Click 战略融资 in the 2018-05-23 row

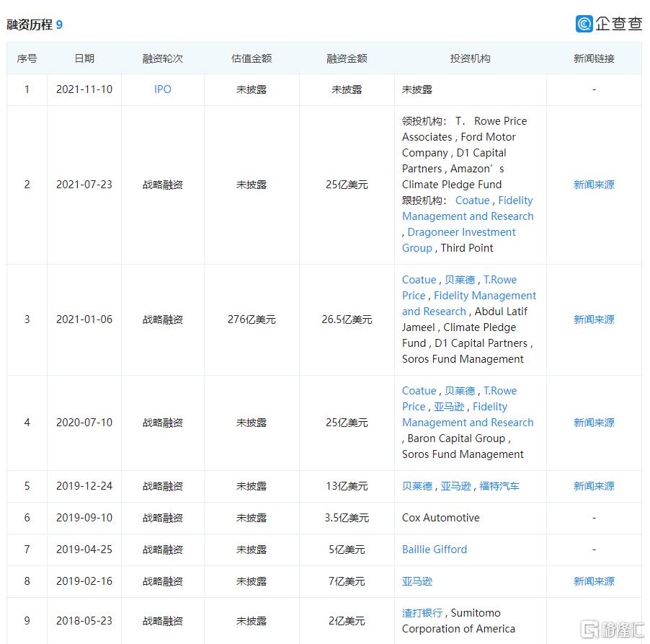[x=163, y=621]
